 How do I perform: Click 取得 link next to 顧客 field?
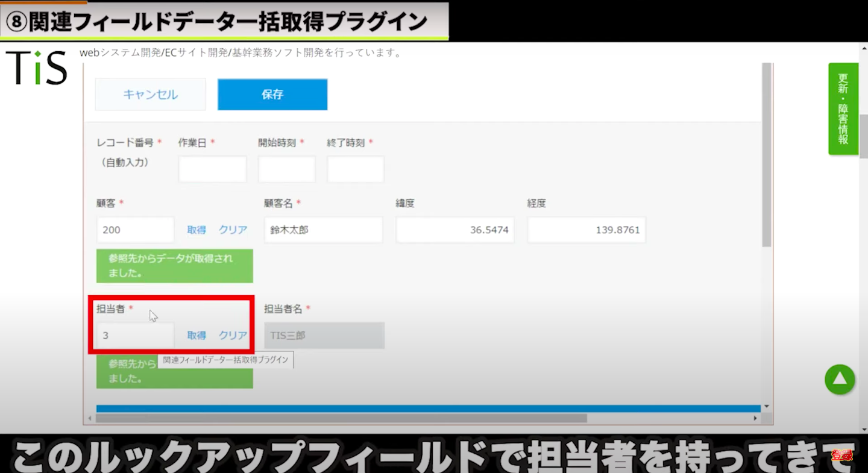point(197,230)
